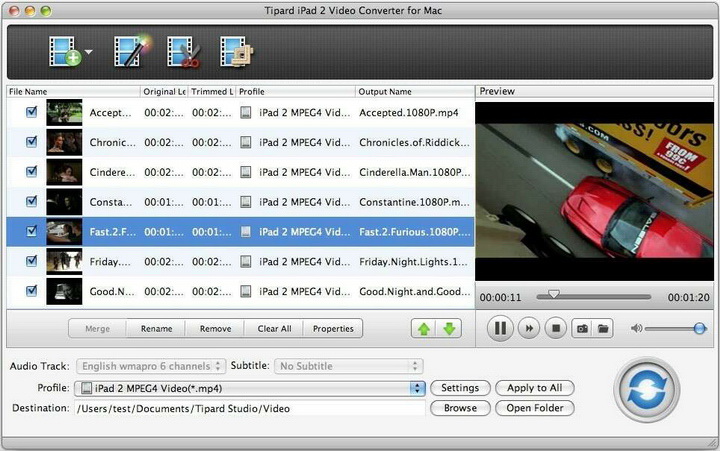Uncheck the Cinderella Man checkbox
This screenshot has height=451, width=720.
[32, 172]
